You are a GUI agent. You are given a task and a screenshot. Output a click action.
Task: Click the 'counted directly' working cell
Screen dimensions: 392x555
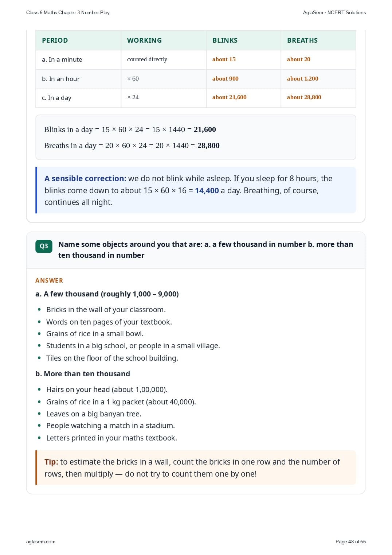(x=147, y=59)
